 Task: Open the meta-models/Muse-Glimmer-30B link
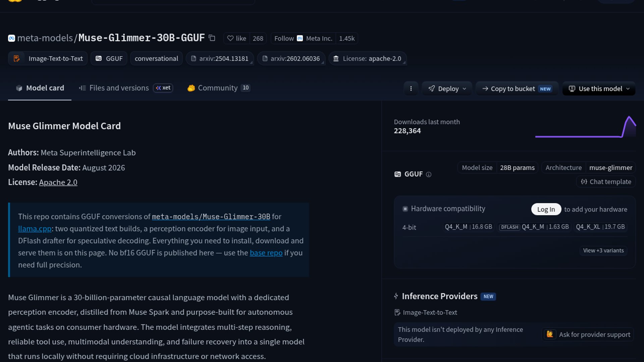click(x=211, y=217)
